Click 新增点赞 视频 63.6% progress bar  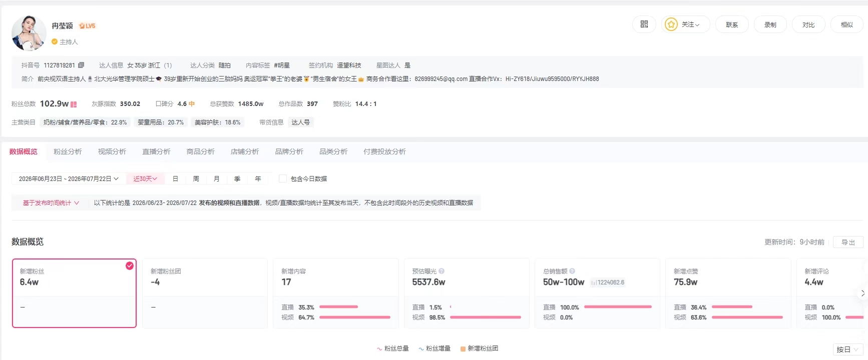[x=747, y=317]
